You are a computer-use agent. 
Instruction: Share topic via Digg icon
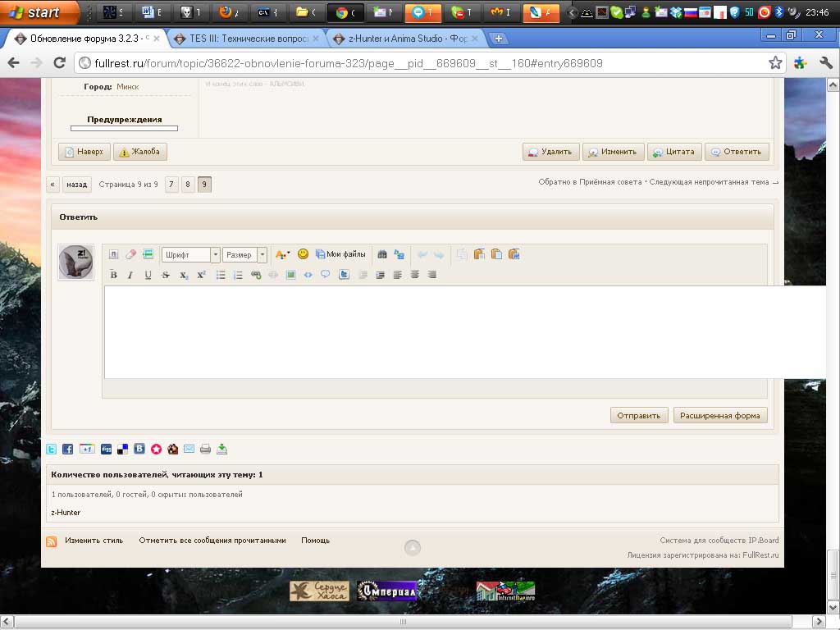coord(106,449)
